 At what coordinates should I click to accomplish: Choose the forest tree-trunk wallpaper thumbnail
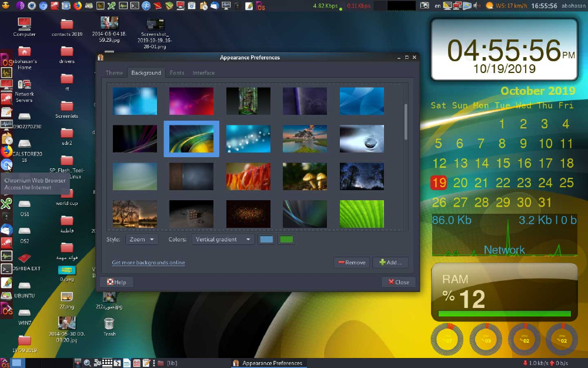point(248,101)
